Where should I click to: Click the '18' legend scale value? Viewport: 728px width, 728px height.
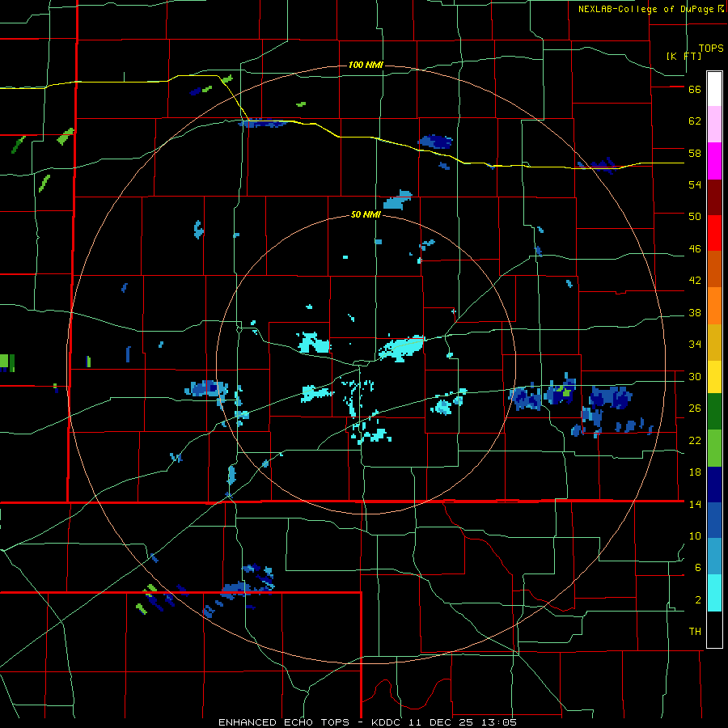695,472
